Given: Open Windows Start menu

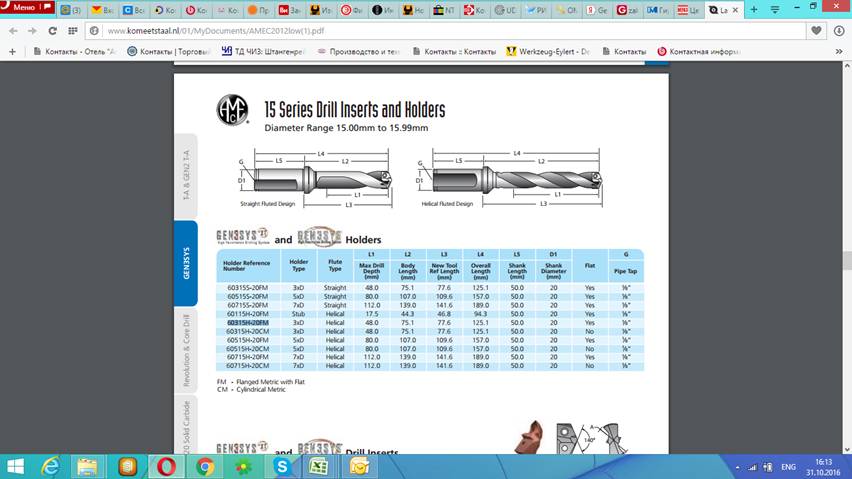Looking at the screenshot, I should pyautogui.click(x=15, y=467).
